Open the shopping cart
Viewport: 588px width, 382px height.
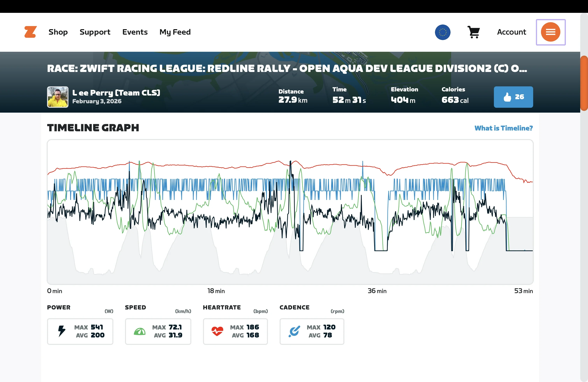[x=474, y=32]
